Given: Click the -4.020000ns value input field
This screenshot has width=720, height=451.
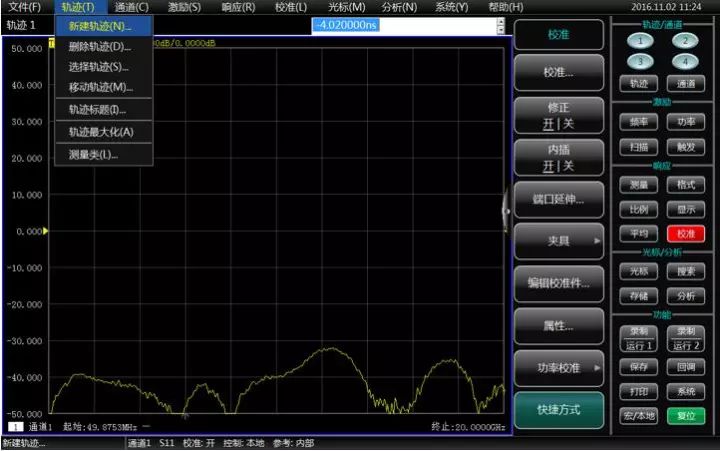Looking at the screenshot, I should point(402,24).
